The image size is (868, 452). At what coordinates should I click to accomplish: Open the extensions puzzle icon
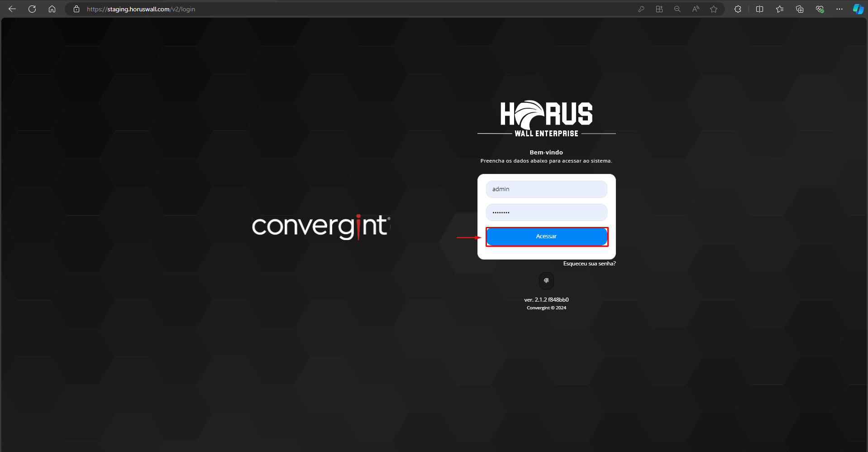738,9
